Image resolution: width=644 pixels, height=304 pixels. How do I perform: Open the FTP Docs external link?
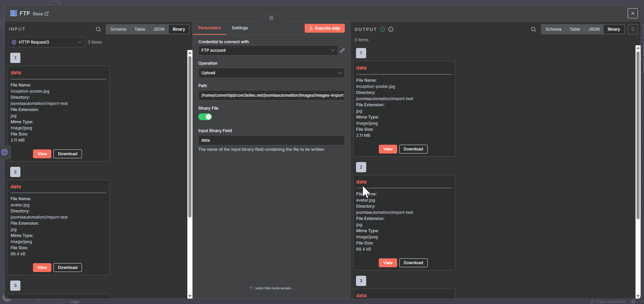[x=41, y=14]
